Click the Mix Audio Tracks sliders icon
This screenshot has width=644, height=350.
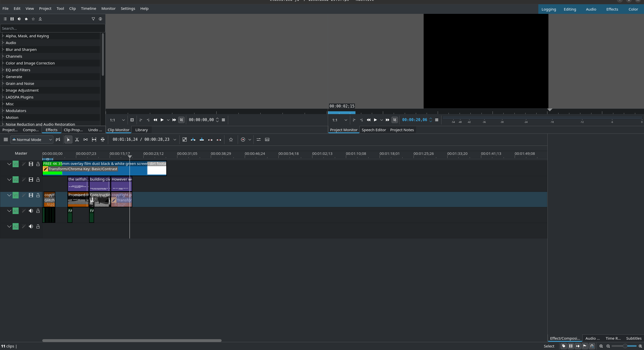[x=259, y=140]
